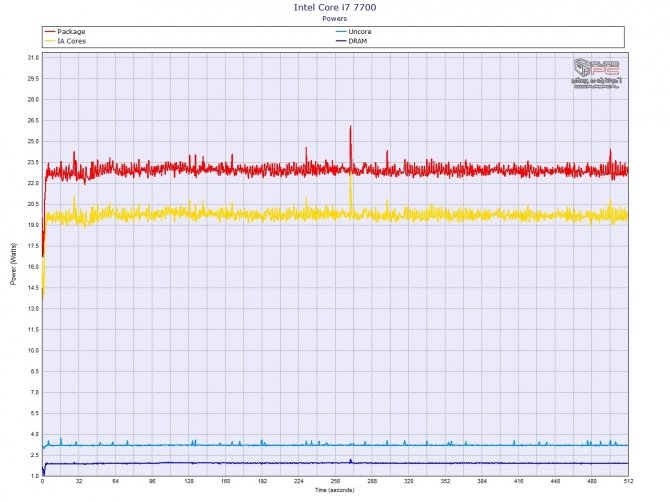The width and height of the screenshot is (670, 502).
Task: Click the 4.0 y-axis value
Action: point(35,434)
